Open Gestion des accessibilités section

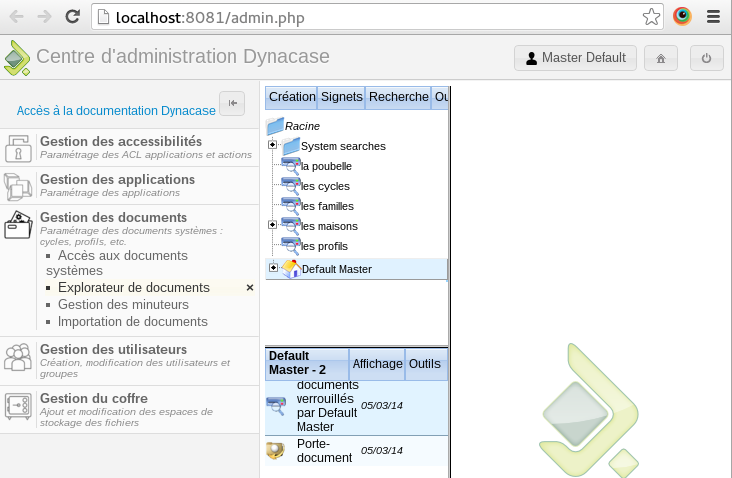coord(121,141)
